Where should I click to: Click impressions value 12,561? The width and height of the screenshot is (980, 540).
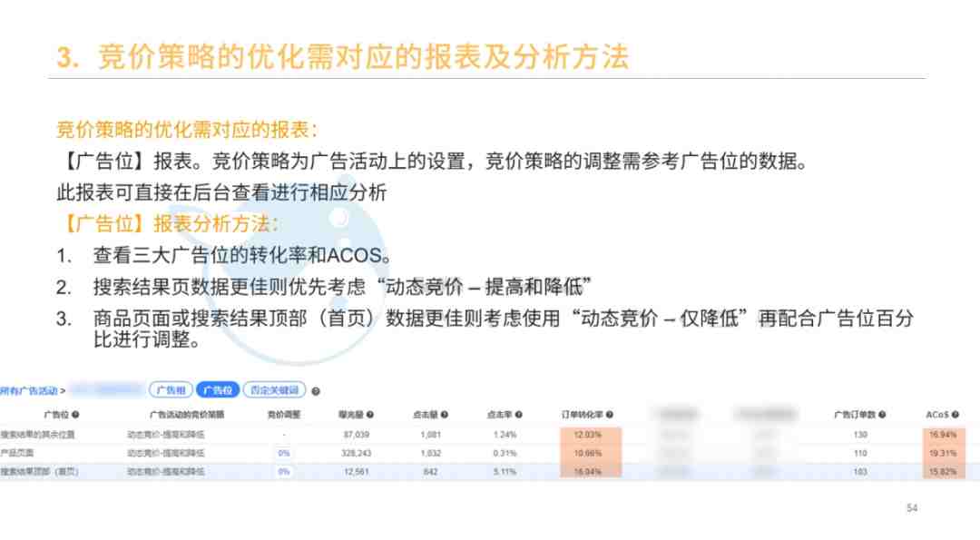(357, 472)
